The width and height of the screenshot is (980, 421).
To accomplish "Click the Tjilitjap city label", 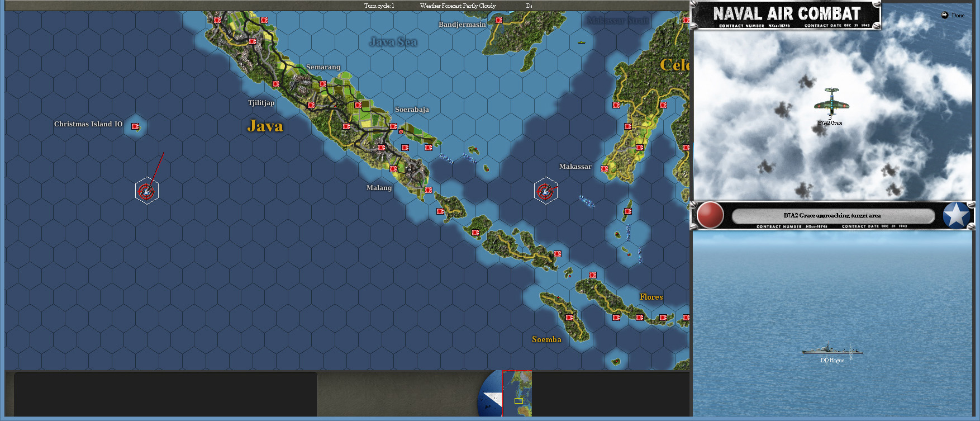I will pos(261,103).
